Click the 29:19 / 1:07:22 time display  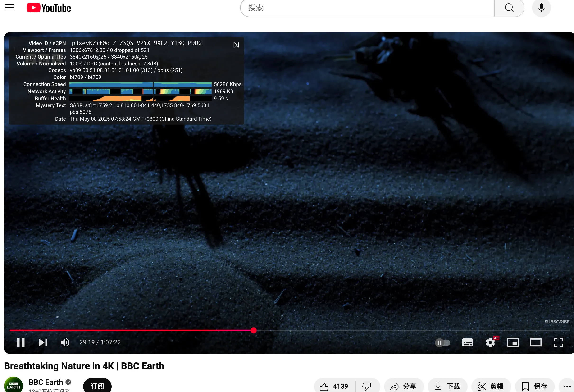pos(100,342)
